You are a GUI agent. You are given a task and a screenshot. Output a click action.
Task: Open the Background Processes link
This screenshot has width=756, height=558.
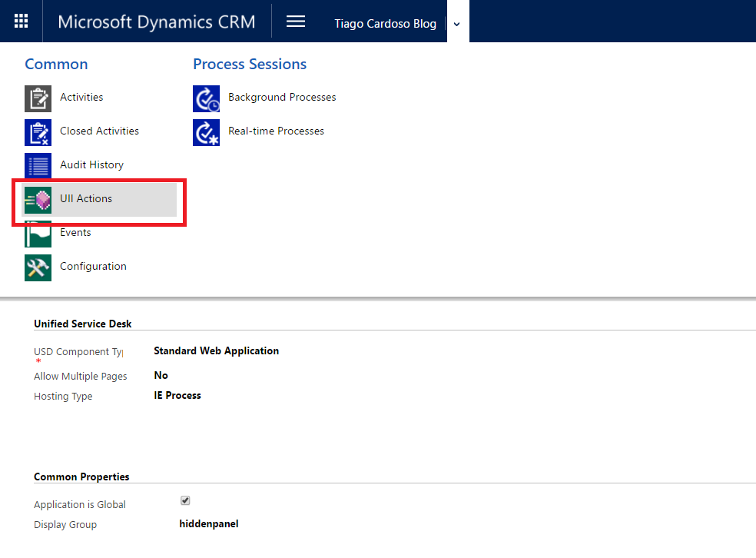point(282,98)
